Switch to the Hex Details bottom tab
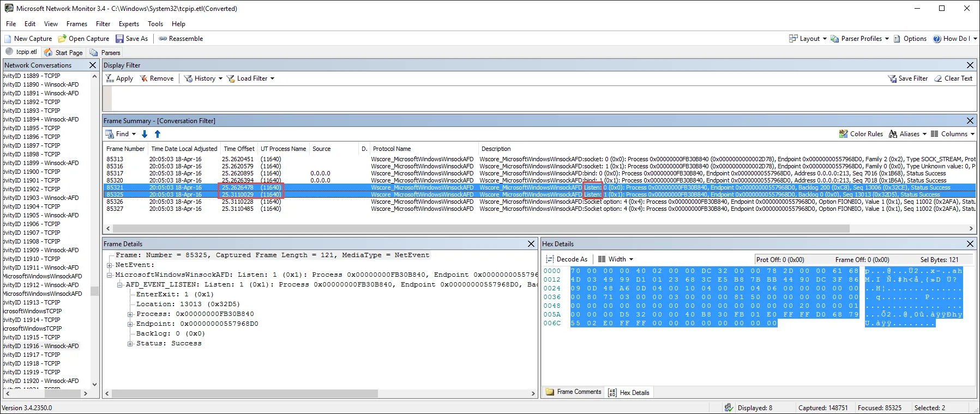Image resolution: width=980 pixels, height=414 pixels. click(629, 392)
